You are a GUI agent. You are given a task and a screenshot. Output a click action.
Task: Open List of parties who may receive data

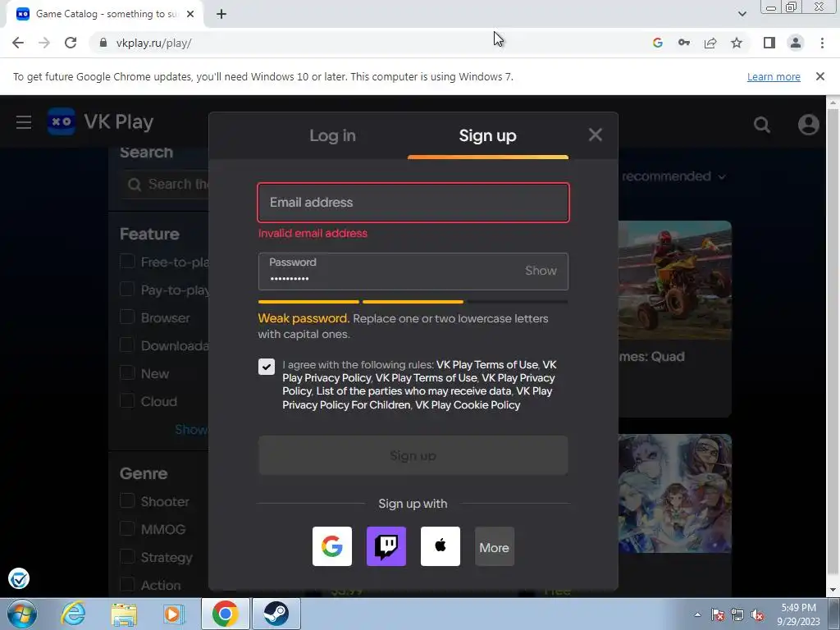[413, 391]
